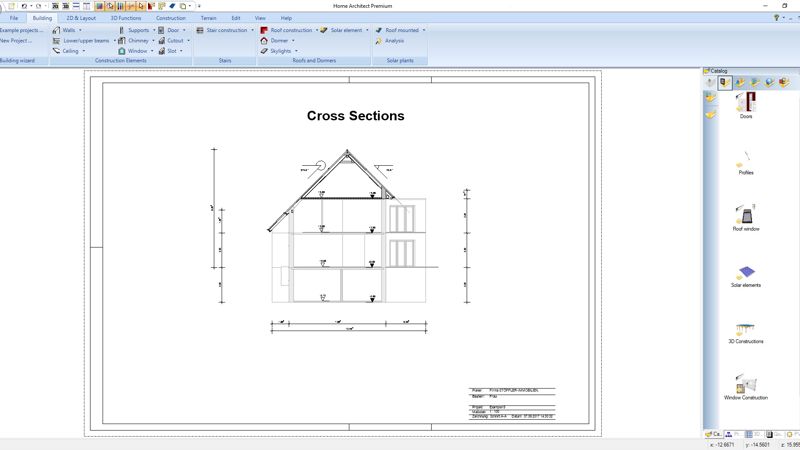Select the Cutout tool icon
This screenshot has height=450, width=800.
coord(161,40)
